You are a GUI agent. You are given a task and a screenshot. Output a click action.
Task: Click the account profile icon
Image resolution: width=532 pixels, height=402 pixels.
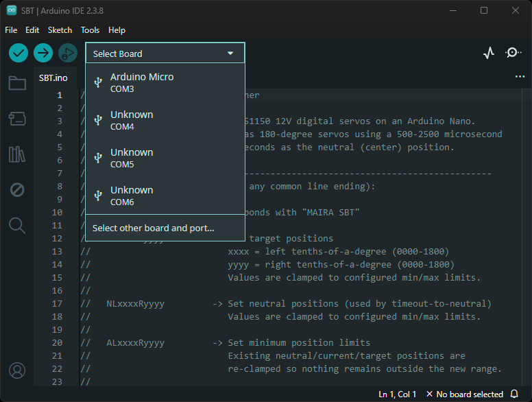point(17,370)
